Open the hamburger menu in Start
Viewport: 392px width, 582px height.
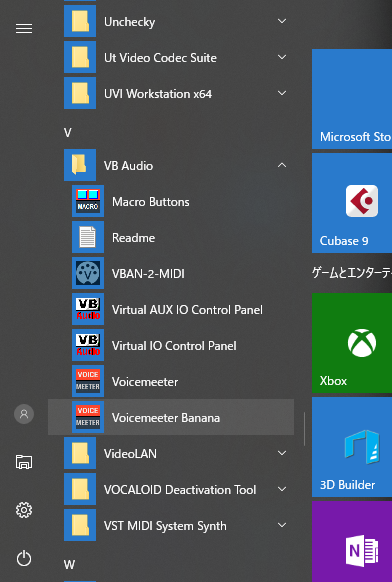(24, 29)
